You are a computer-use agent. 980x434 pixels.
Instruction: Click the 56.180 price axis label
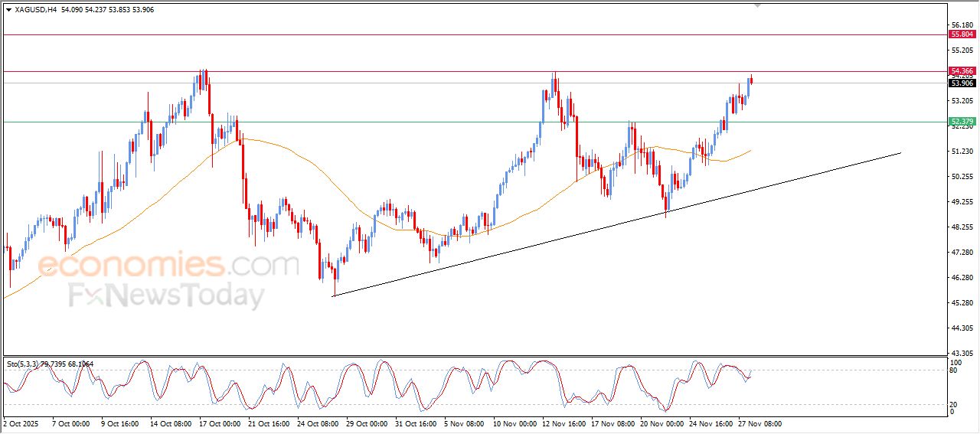[961, 24]
